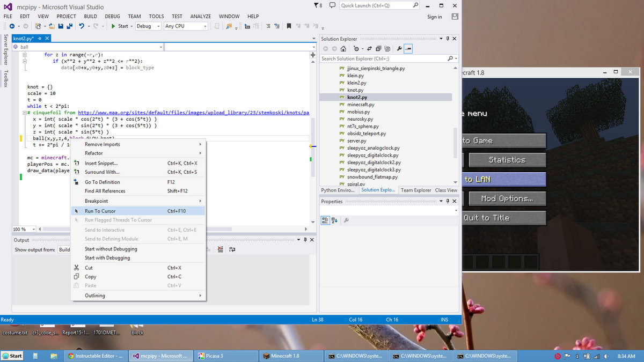Open Properties via the wrench icon
The height and width of the screenshot is (362, 644).
(x=400, y=48)
